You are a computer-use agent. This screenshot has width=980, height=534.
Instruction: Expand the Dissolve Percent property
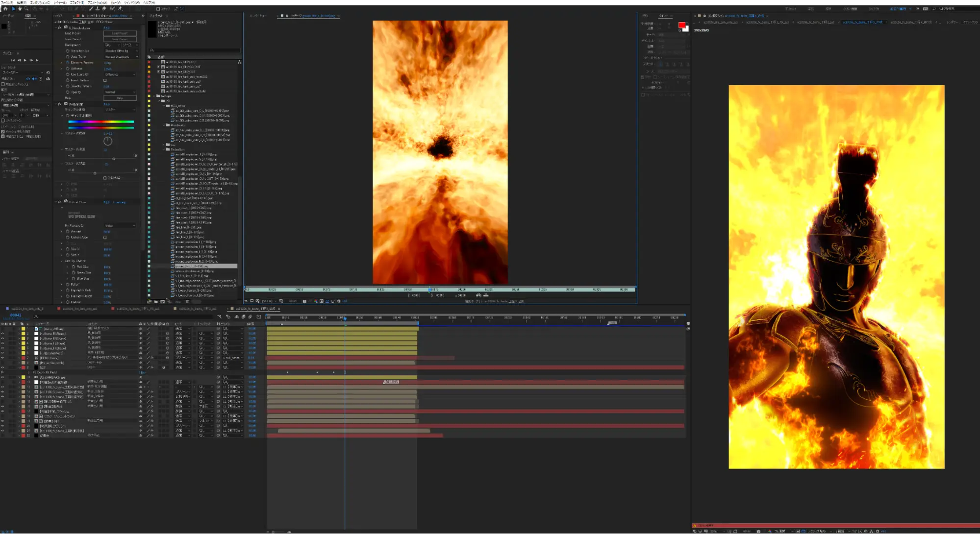pyautogui.click(x=61, y=63)
